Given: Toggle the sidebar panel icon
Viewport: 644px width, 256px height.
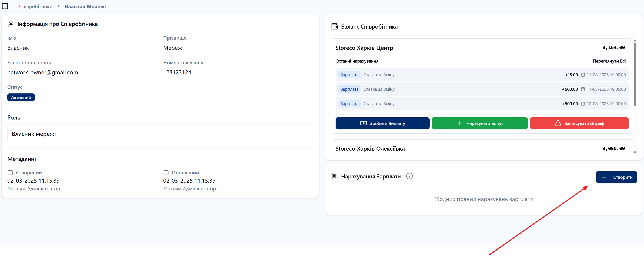Looking at the screenshot, I should [5, 6].
